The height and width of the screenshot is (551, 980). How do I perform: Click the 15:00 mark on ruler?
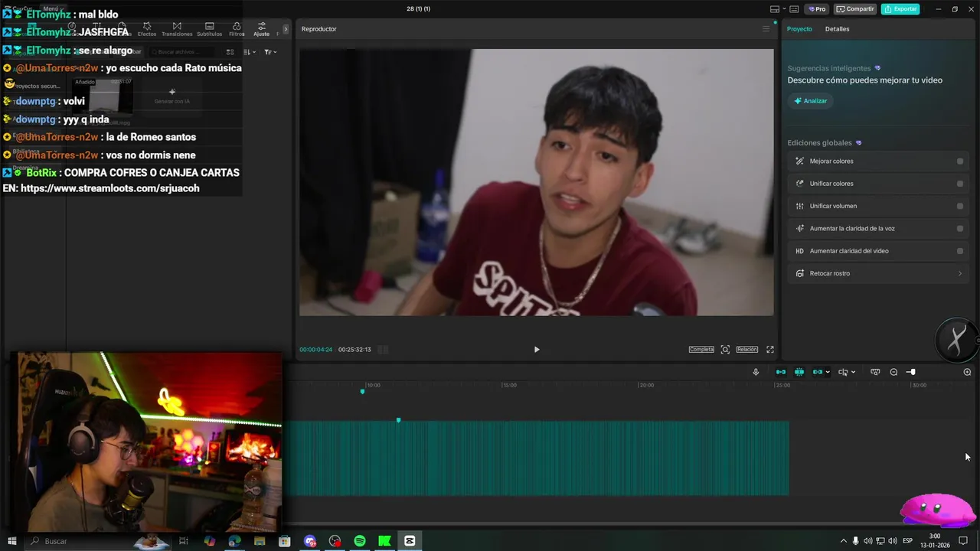(x=509, y=385)
